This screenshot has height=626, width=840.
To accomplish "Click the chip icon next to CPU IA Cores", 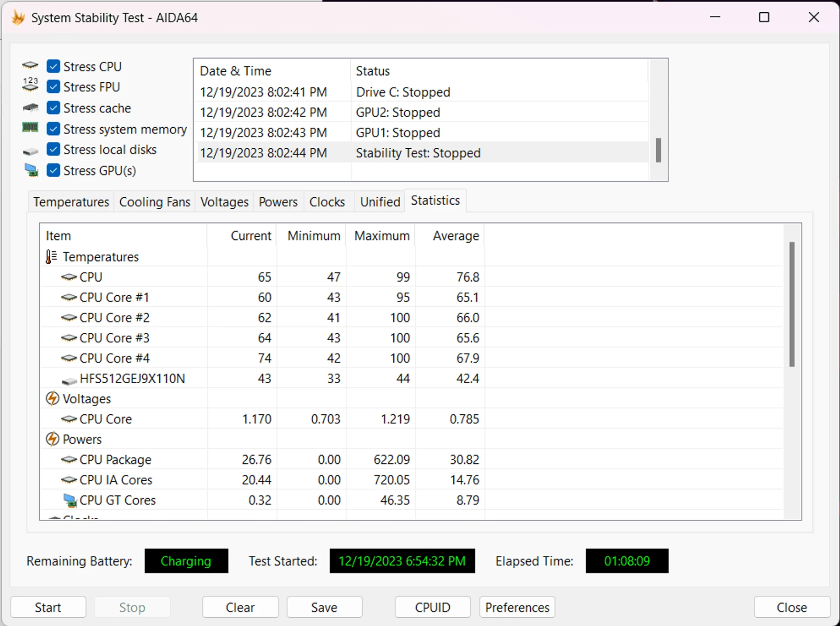I will (x=69, y=480).
